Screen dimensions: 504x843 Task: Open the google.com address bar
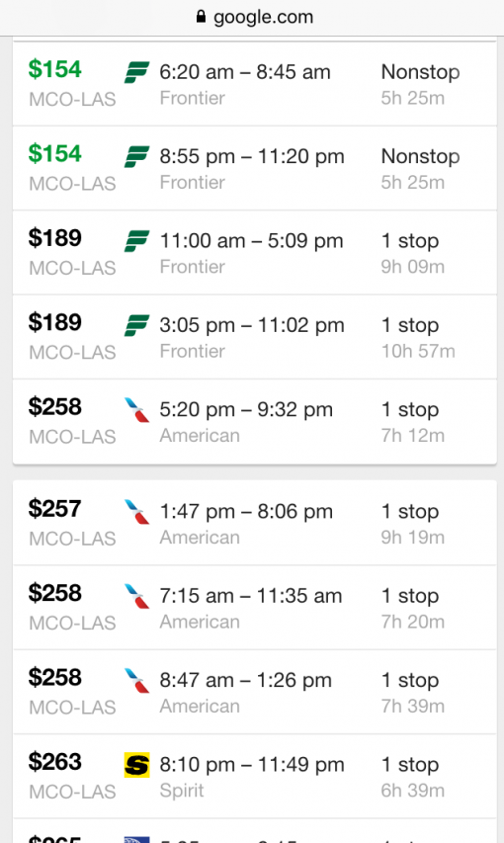252,17
